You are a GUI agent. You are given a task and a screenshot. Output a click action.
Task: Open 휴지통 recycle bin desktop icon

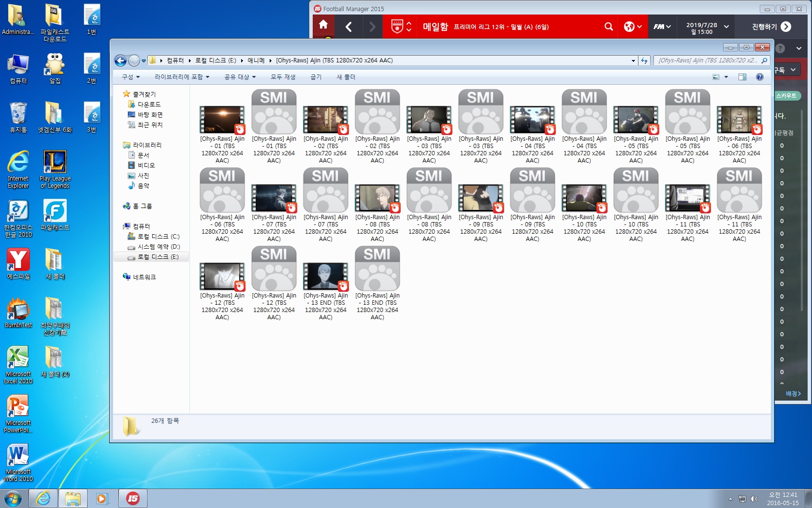(18, 118)
